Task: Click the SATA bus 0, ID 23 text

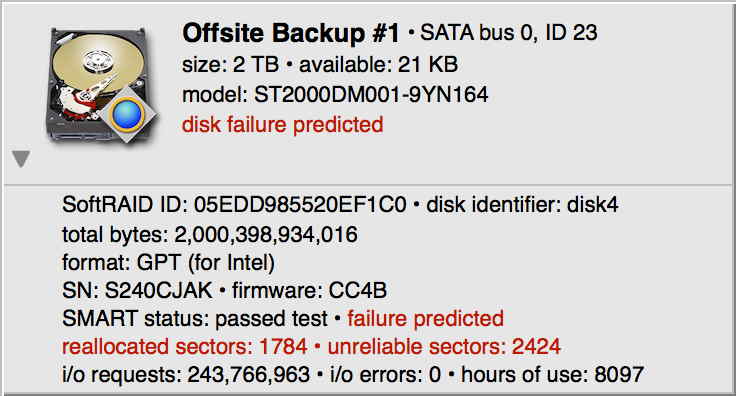Action: 509,32
